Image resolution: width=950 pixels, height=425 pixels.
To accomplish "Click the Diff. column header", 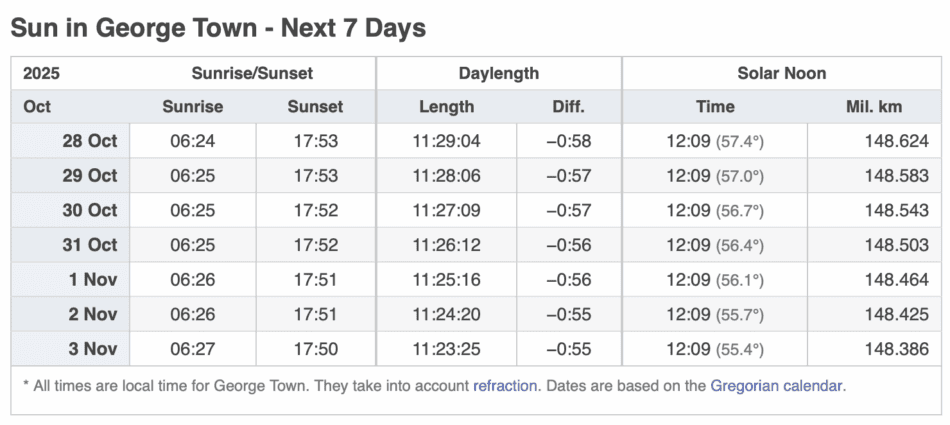I will 568,107.
